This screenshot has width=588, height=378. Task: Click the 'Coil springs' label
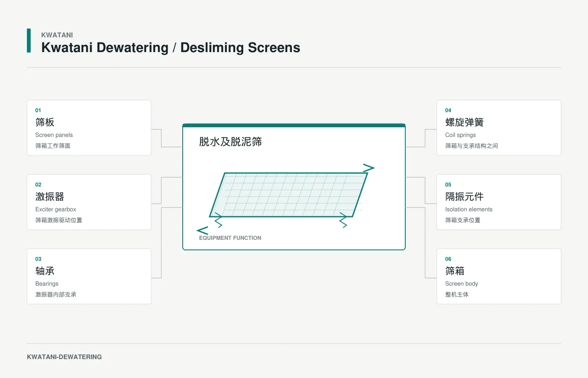point(461,135)
